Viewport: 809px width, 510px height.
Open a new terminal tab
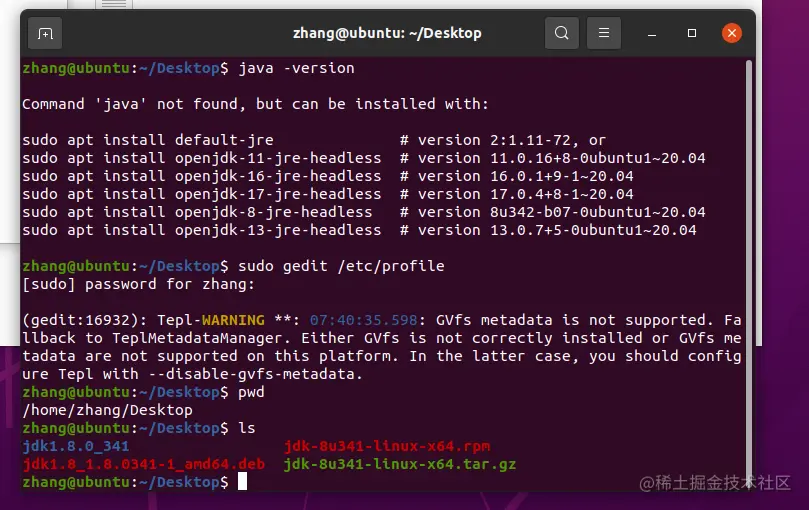pyautogui.click(x=45, y=34)
